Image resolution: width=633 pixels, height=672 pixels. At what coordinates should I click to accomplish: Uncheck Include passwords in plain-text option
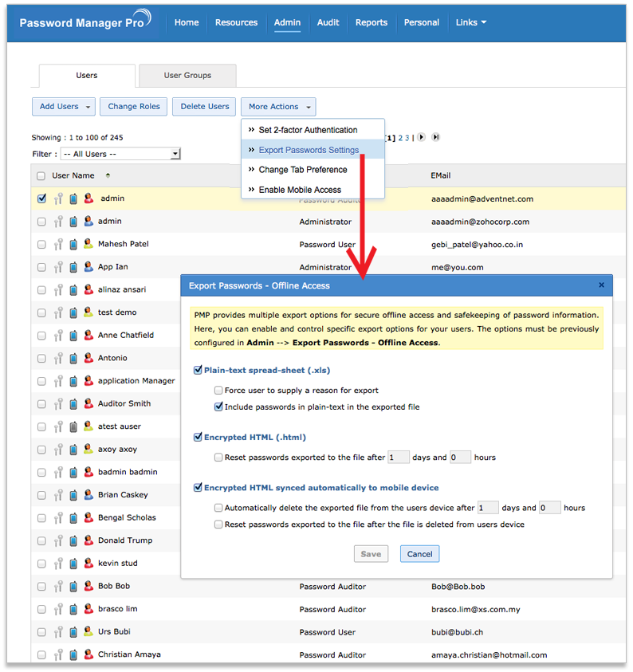coord(218,407)
